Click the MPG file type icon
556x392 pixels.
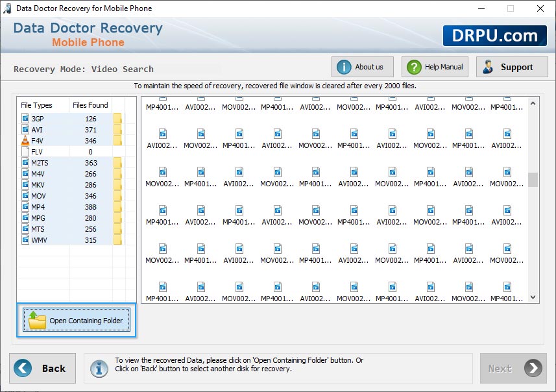pos(25,217)
